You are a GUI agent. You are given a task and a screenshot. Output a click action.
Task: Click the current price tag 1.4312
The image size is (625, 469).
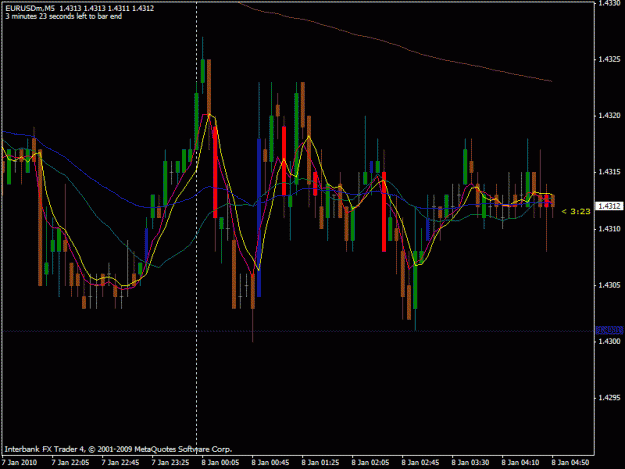pyautogui.click(x=609, y=206)
